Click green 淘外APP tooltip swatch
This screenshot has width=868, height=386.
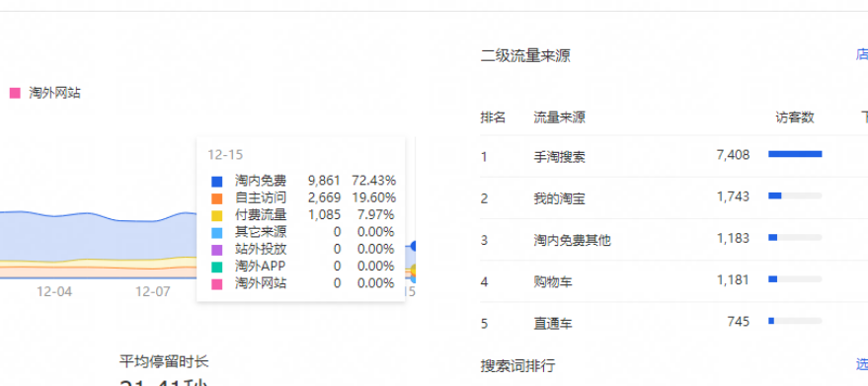(216, 268)
